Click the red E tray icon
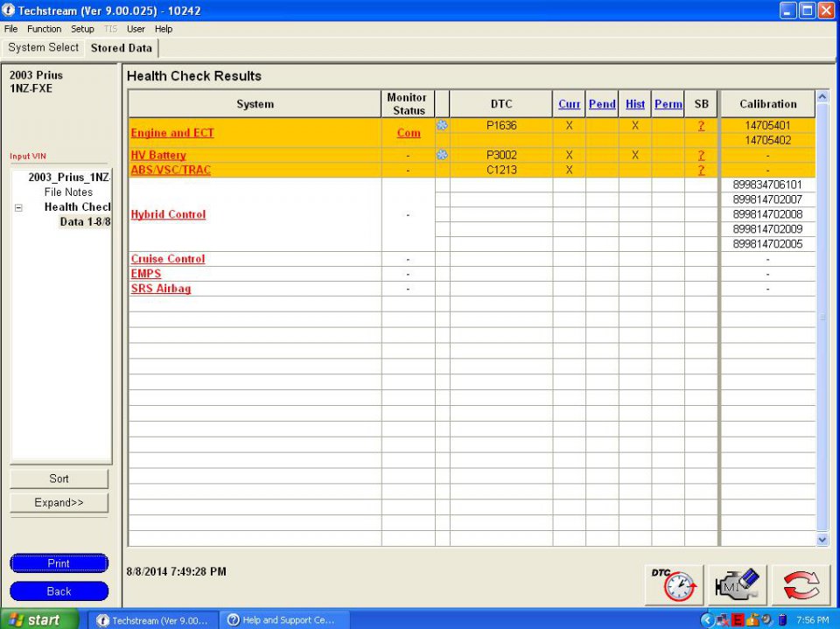The image size is (840, 629). coord(737,620)
